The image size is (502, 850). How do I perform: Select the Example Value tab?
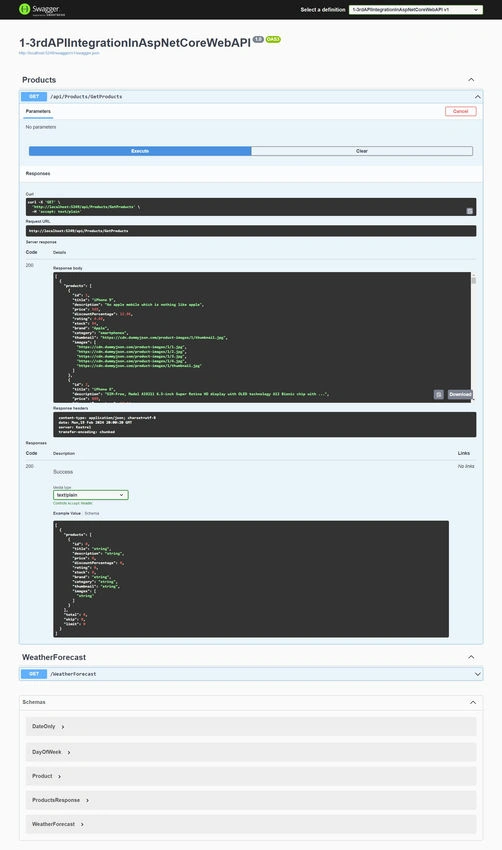[67, 513]
